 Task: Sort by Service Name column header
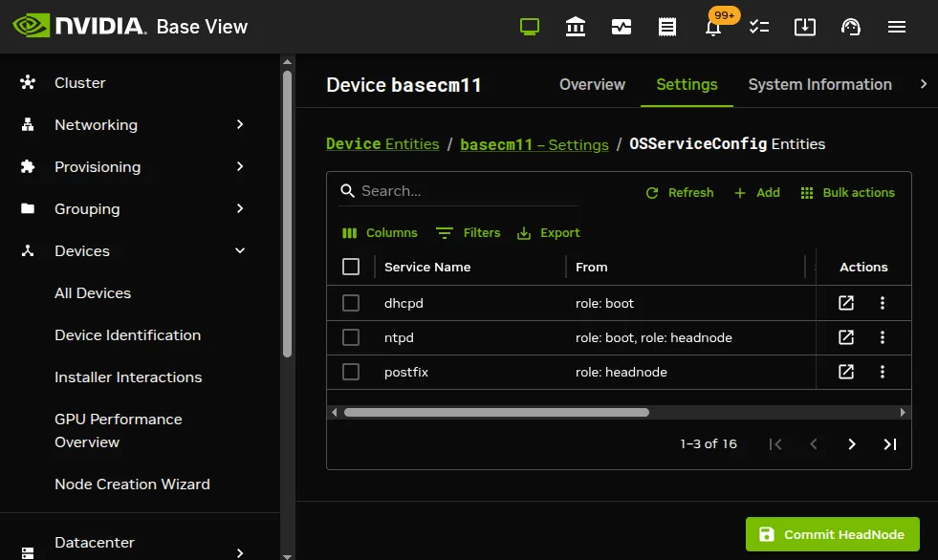[x=427, y=268]
